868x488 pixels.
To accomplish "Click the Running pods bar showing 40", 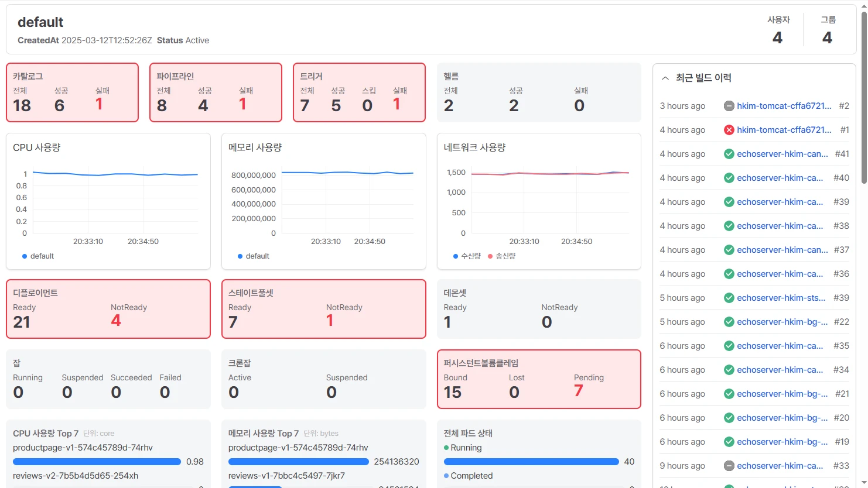I will 531,462.
